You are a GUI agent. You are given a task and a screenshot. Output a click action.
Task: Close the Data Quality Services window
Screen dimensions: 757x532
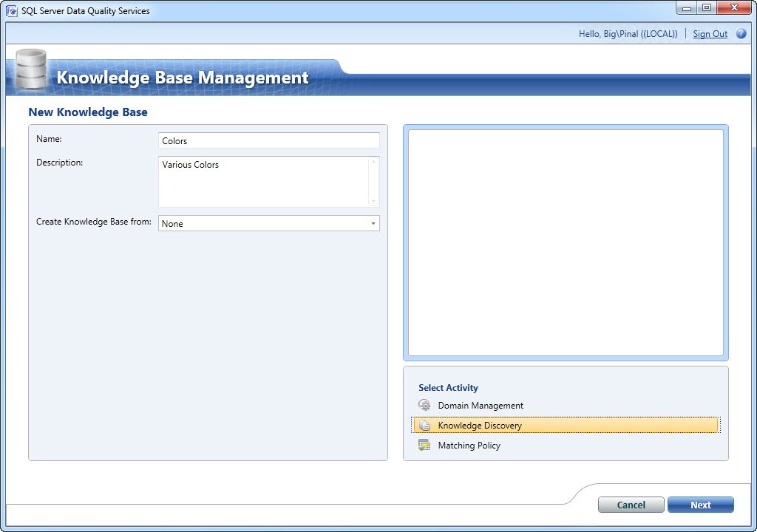pyautogui.click(x=734, y=7)
